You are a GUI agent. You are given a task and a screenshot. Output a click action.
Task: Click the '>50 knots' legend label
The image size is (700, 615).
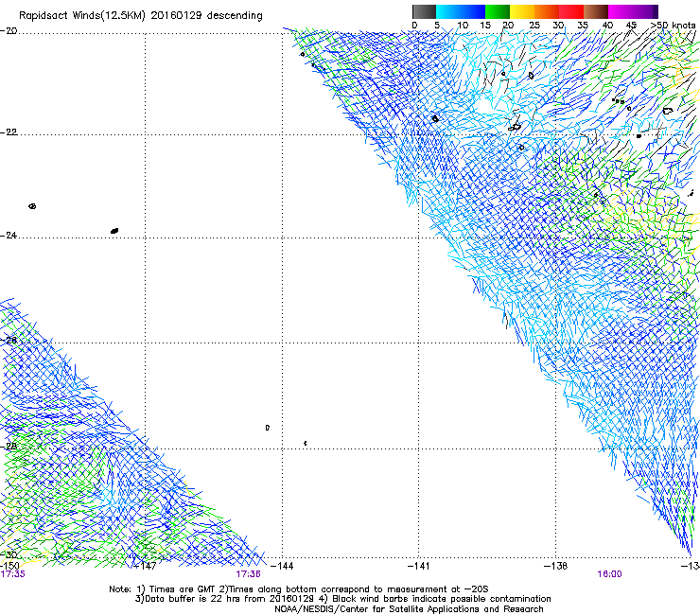click(x=673, y=26)
